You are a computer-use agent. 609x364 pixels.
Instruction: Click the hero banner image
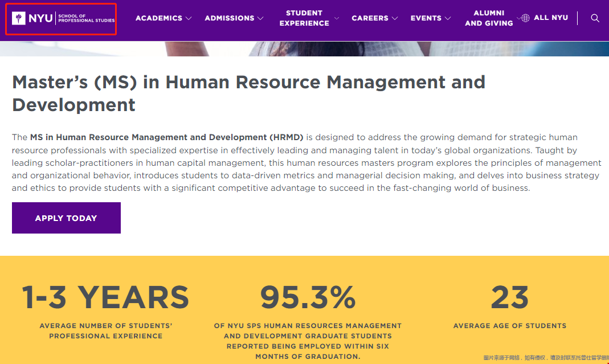[304, 49]
